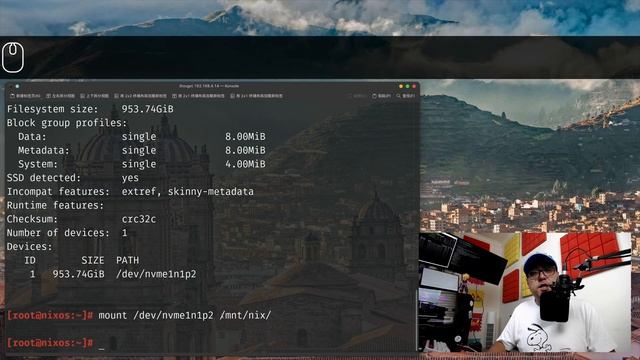Click the 'Data:' row label
The image size is (640, 360).
[32, 137]
